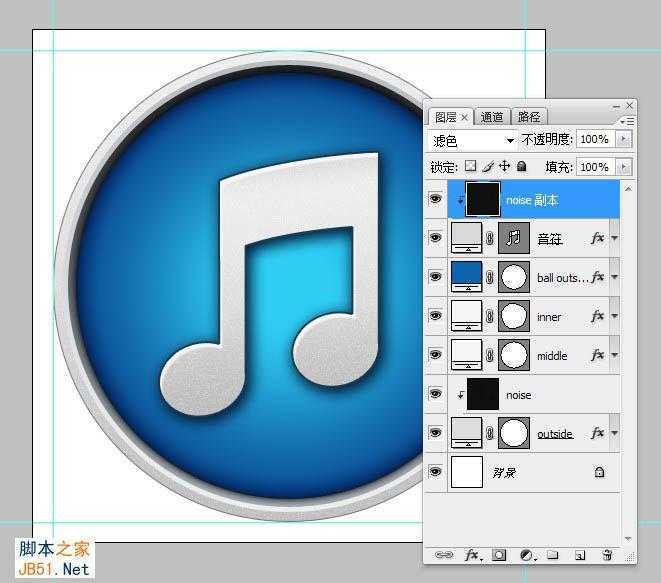Hide the outside layer
Image resolution: width=661 pixels, height=583 pixels.
tap(435, 433)
